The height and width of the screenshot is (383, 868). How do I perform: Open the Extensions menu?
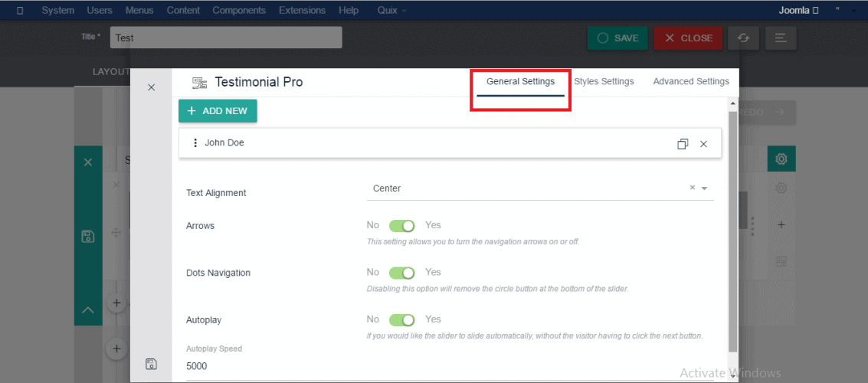[303, 11]
